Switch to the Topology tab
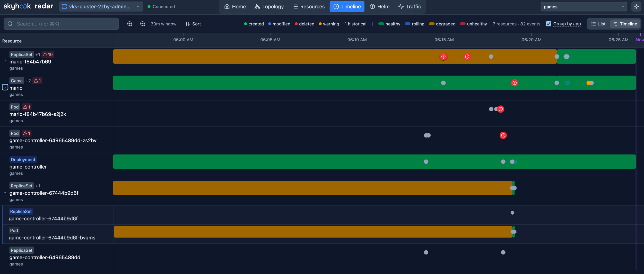 click(269, 7)
